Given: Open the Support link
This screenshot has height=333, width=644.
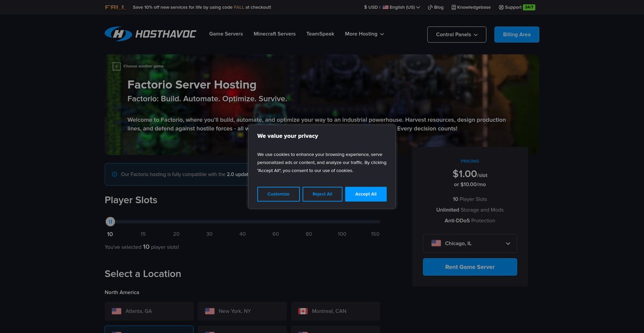Looking at the screenshot, I should pos(513,8).
